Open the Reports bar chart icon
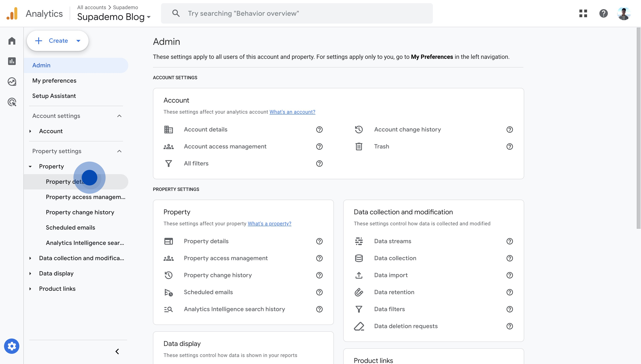Screen dimensions: 641x364 pos(12,61)
